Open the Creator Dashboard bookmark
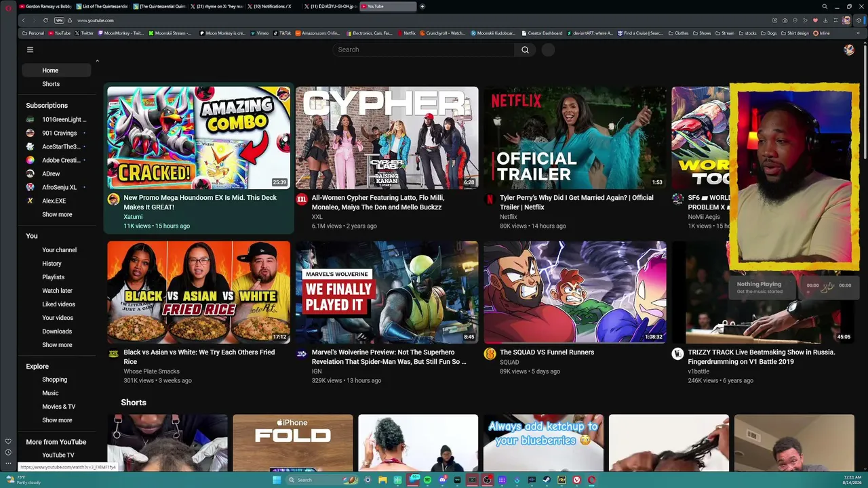 pyautogui.click(x=542, y=33)
